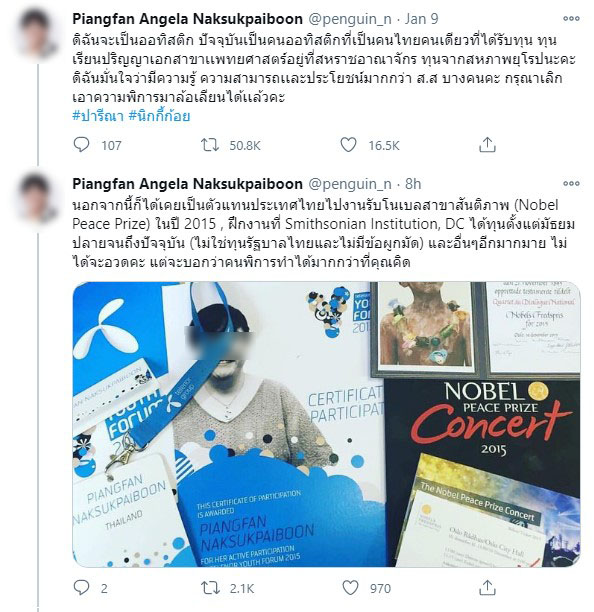The width and height of the screenshot is (594, 612).
Task: Open more options on the Jan 9 tweet
Action: 571,18
